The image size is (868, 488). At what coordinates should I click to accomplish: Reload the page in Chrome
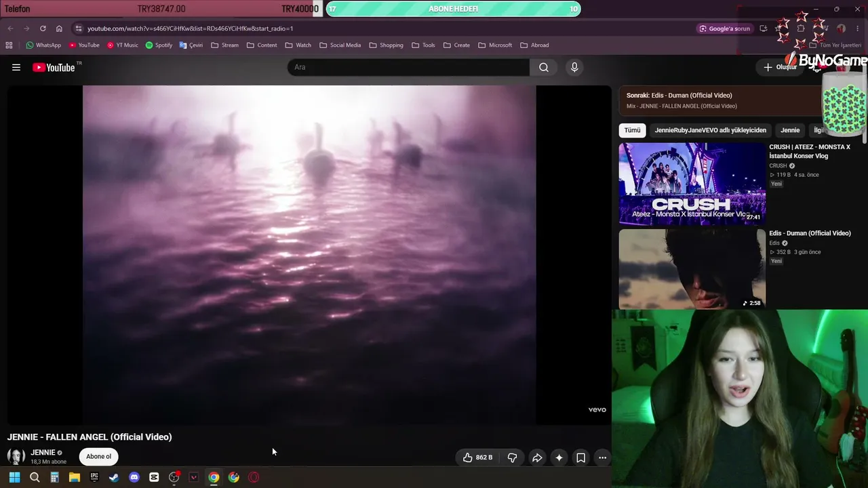point(43,28)
